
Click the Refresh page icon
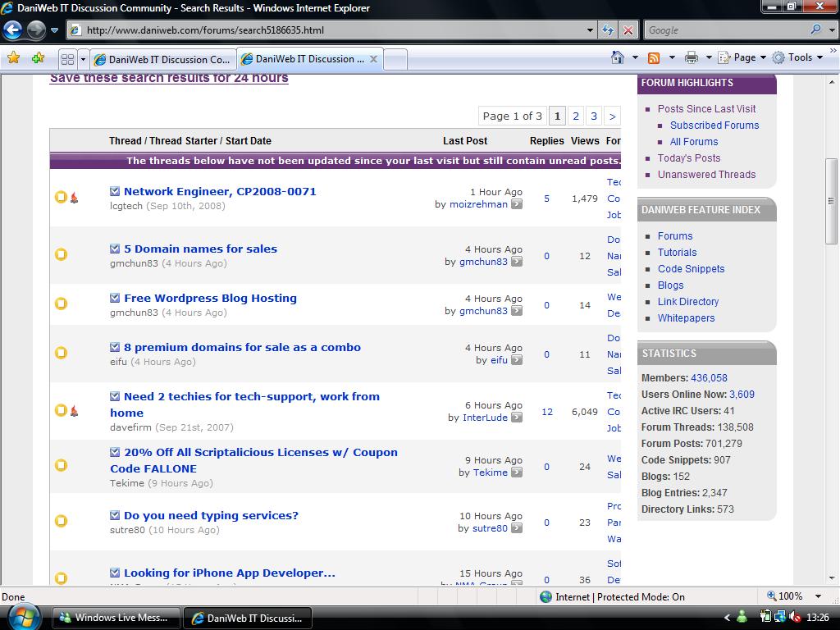608,30
